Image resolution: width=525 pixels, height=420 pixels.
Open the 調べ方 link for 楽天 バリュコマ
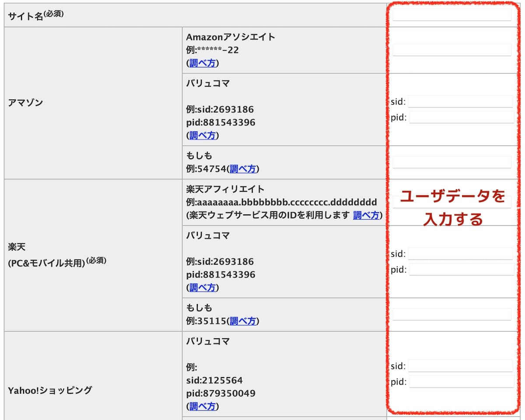202,288
